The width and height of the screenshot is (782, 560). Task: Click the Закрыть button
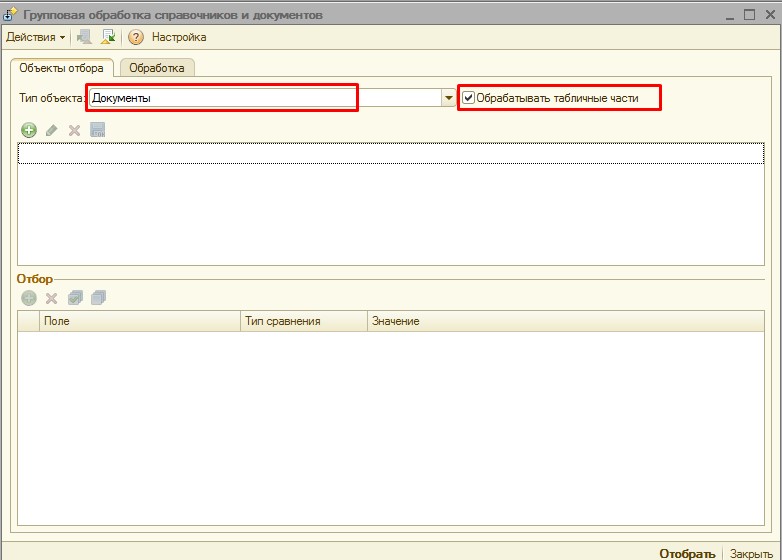coord(750,553)
